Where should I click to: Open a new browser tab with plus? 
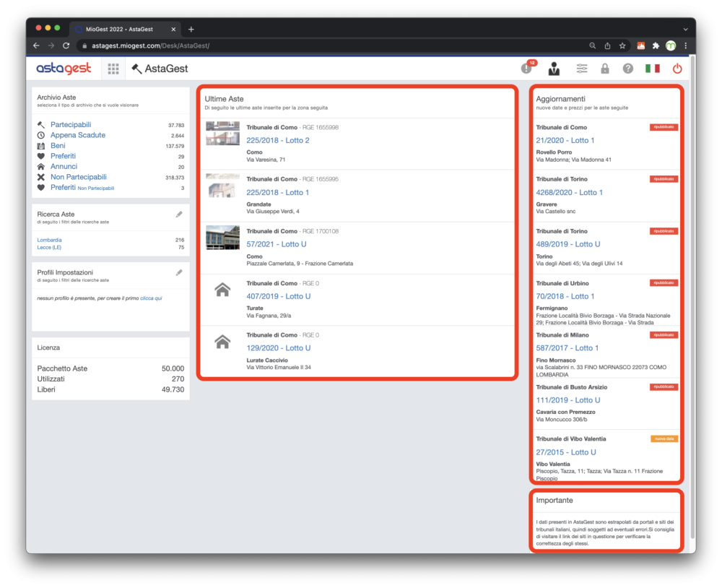191,29
